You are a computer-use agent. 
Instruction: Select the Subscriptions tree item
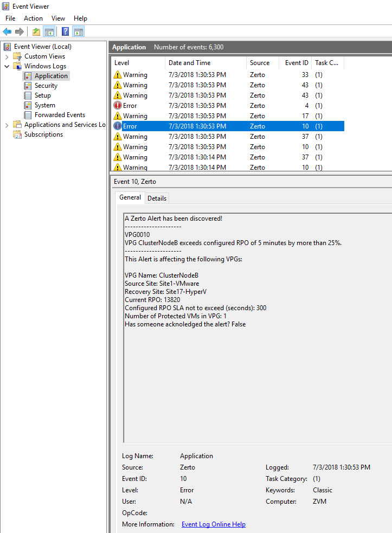click(x=43, y=134)
